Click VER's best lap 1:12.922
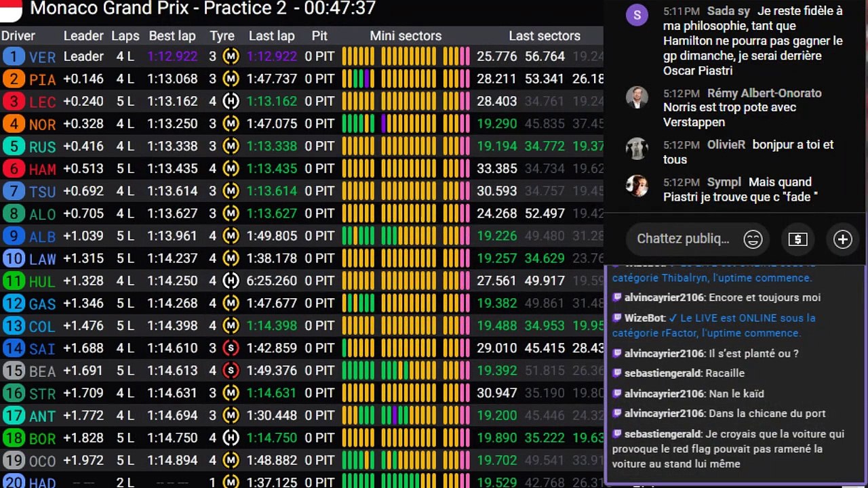The image size is (868, 488). 172,56
